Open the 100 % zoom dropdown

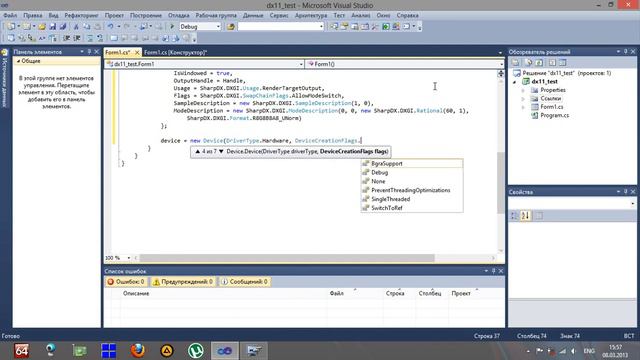tap(129, 258)
